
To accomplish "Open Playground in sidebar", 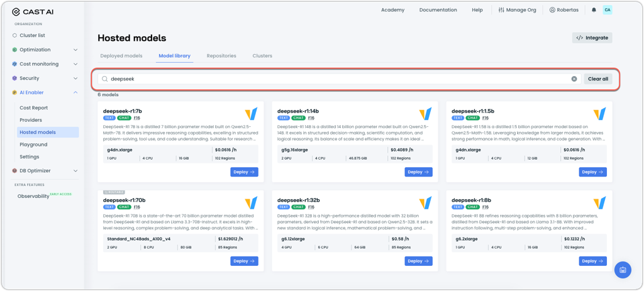I will click(x=33, y=145).
